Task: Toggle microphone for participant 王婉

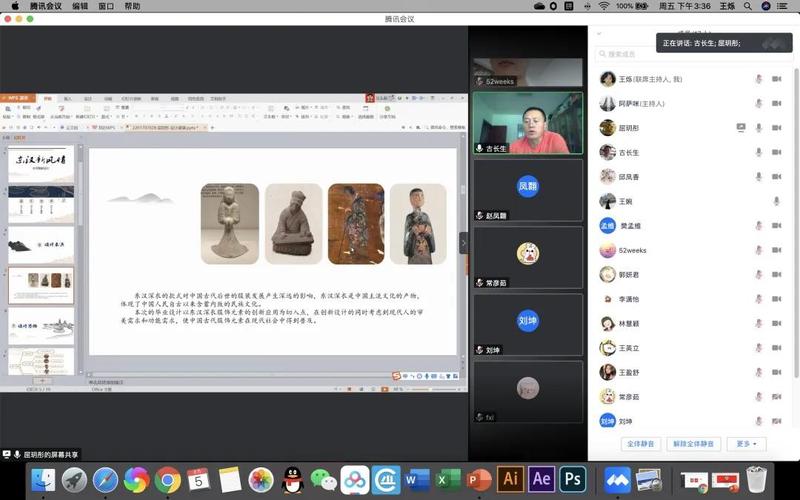Action: coord(776,202)
